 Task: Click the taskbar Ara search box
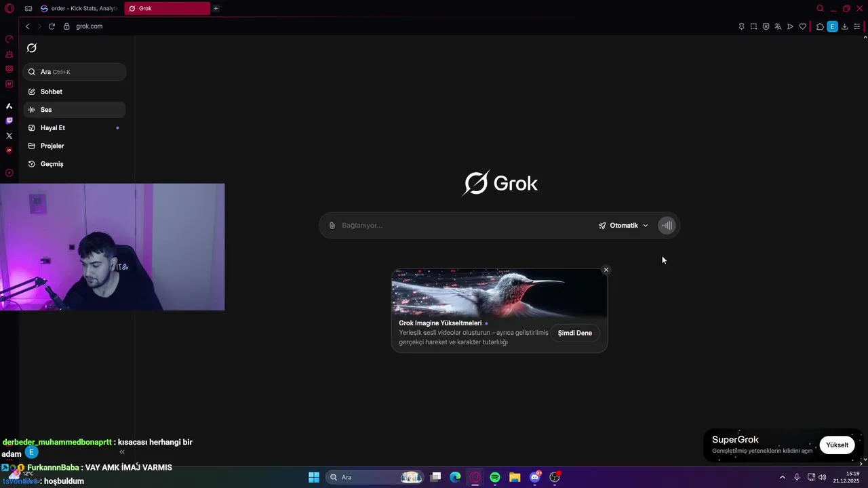374,477
